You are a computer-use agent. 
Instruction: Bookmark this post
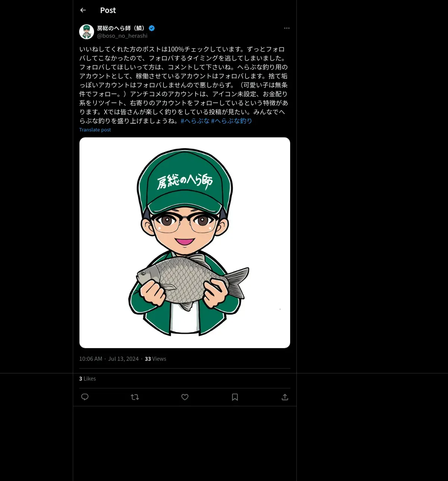coord(235,397)
